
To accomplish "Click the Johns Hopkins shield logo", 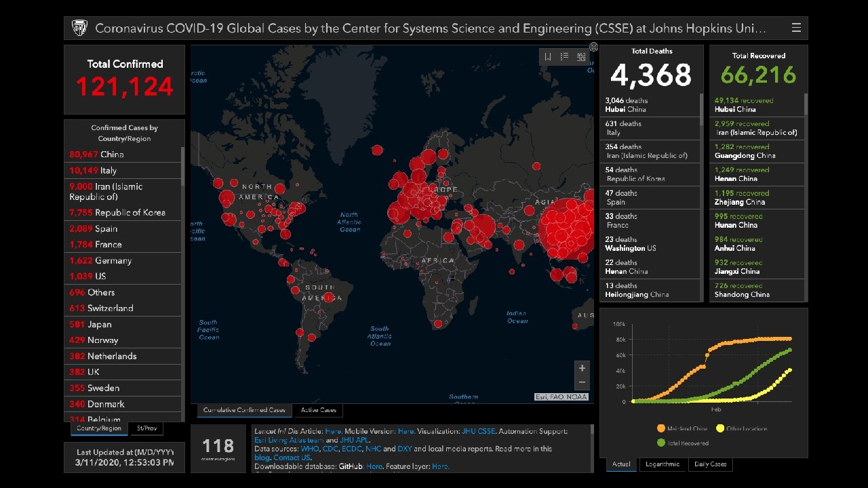I will [x=79, y=28].
